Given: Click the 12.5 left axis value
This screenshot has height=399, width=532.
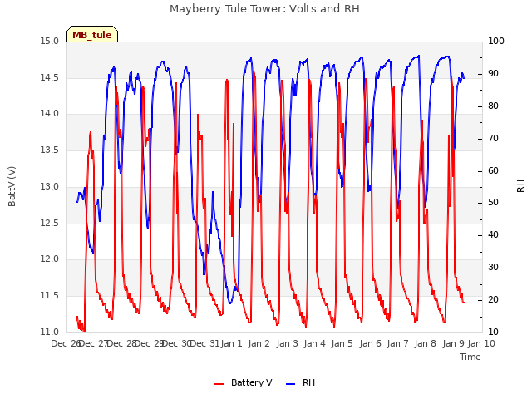Looking at the screenshot, I should tap(50, 223).
